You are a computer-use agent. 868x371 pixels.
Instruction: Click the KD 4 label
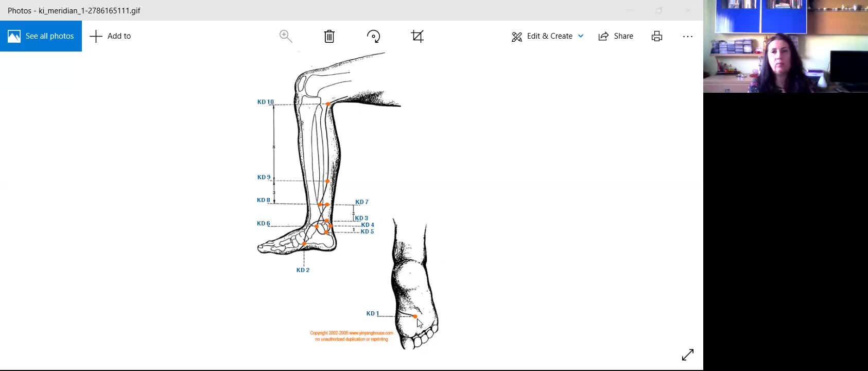tap(368, 225)
